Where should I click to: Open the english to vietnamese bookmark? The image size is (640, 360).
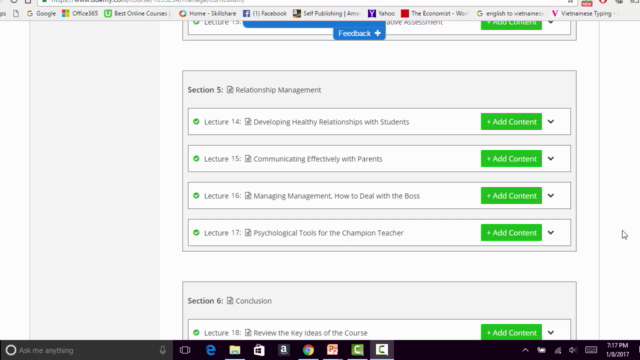coord(510,13)
